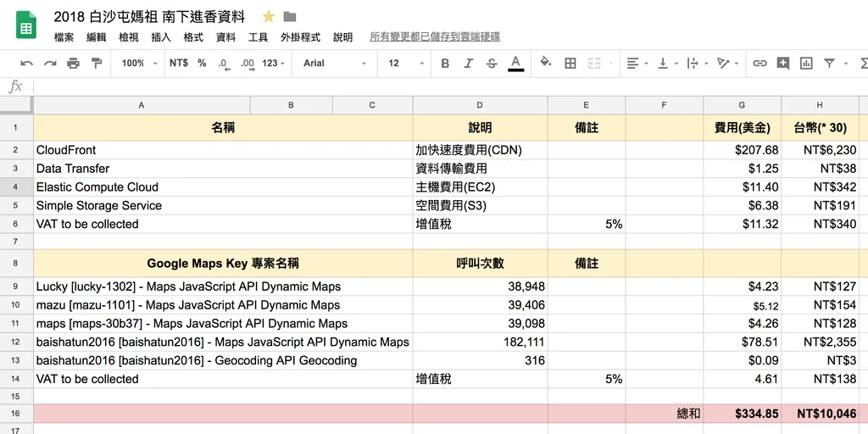The height and width of the screenshot is (434, 868).
Task: Open the font size 12 dropdown
Action: pyautogui.click(x=406, y=63)
